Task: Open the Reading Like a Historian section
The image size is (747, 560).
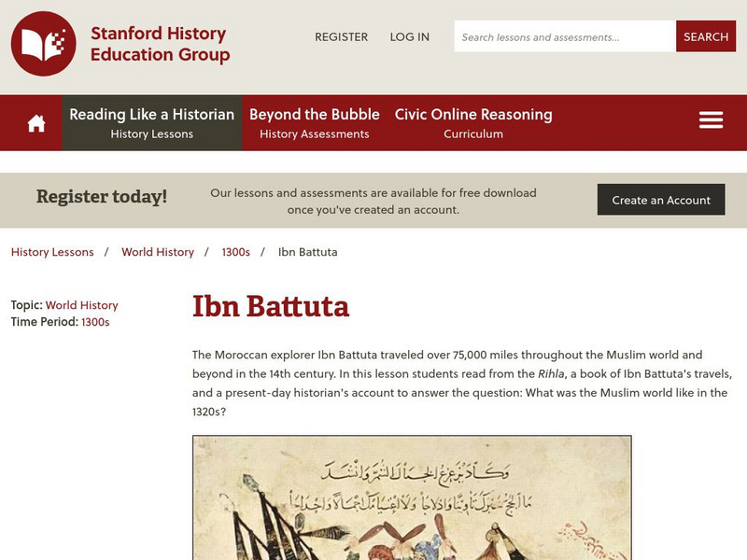Action: (x=151, y=120)
